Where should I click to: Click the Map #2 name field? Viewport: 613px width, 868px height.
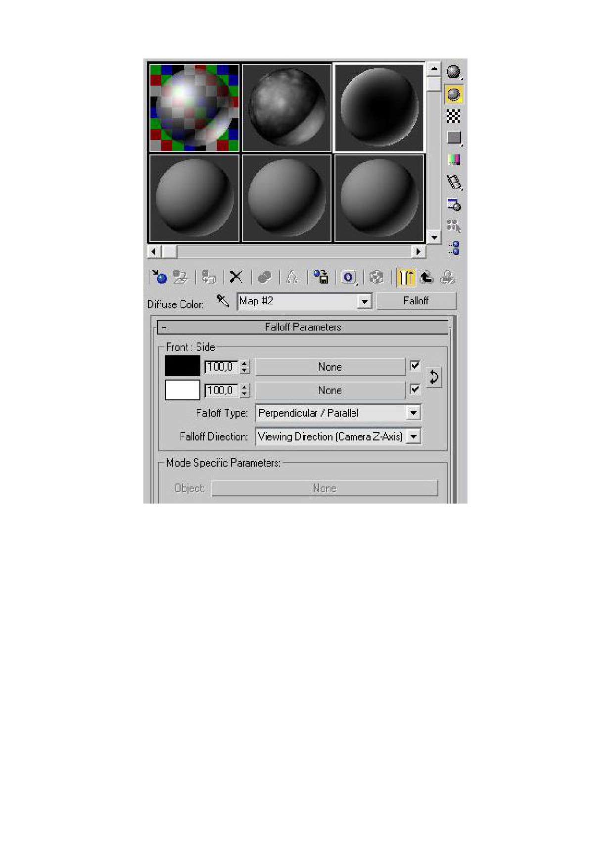(x=298, y=301)
